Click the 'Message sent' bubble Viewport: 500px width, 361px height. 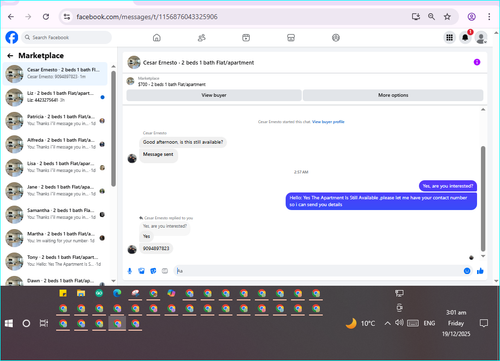(x=158, y=154)
